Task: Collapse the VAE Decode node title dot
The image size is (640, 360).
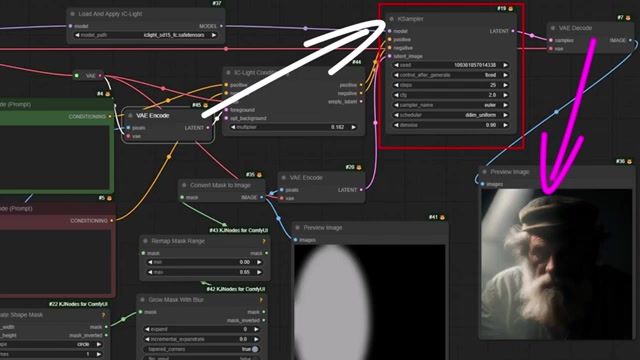Action: click(x=553, y=28)
